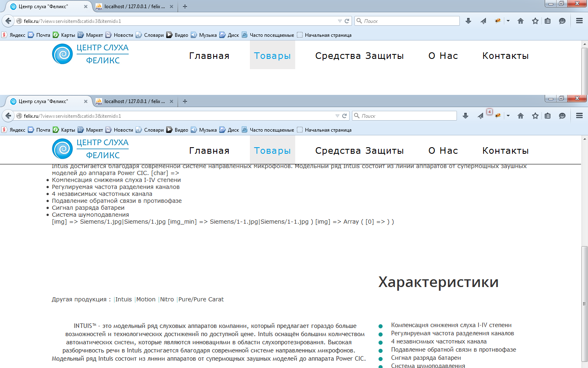This screenshot has height=368, width=588.
Task: Open Средства Защиты in front window menu
Action: (x=359, y=151)
